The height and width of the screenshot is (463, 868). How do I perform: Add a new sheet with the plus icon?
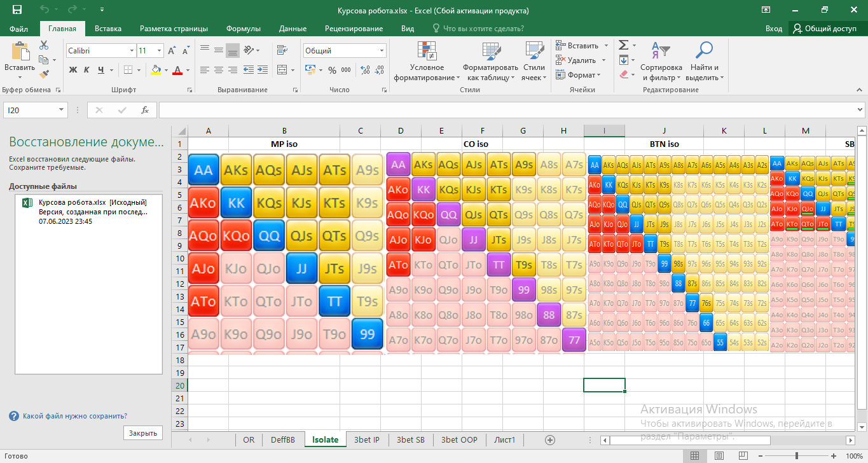click(x=550, y=439)
